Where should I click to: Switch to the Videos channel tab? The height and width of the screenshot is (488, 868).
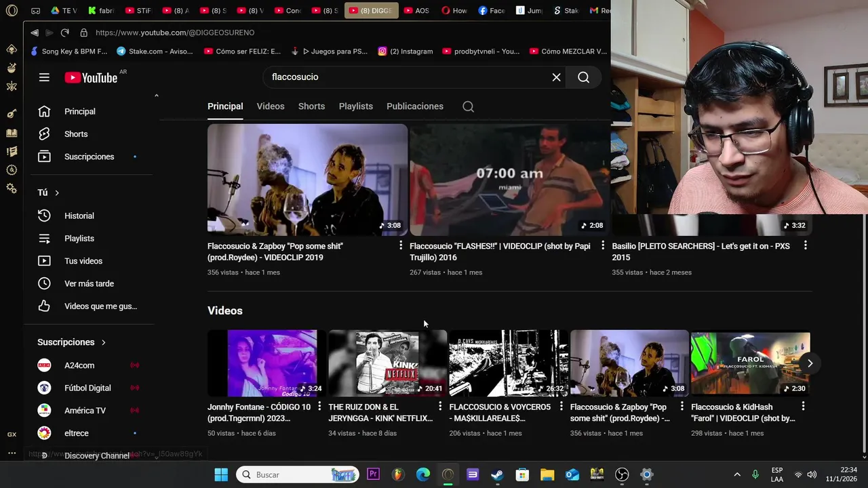tap(271, 106)
